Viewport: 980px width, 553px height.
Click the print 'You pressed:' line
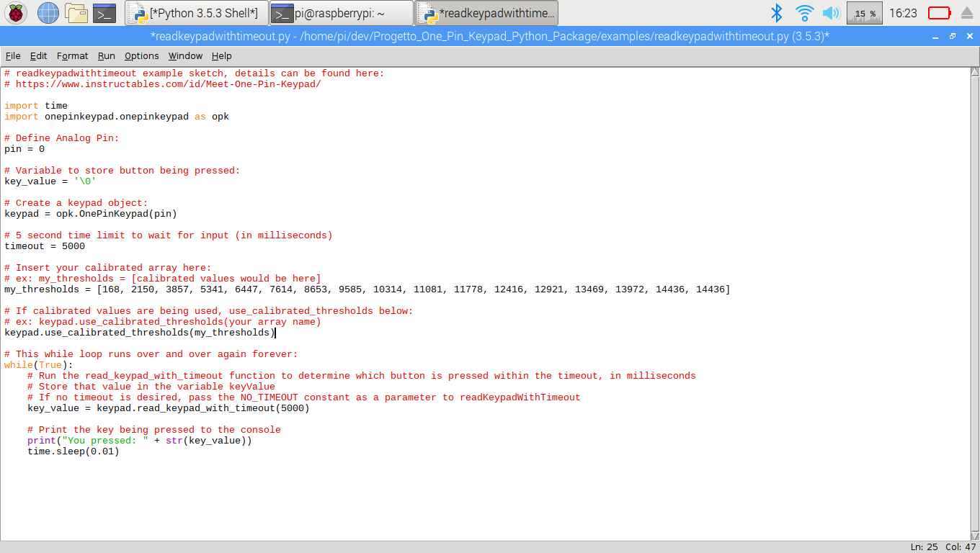tap(140, 441)
